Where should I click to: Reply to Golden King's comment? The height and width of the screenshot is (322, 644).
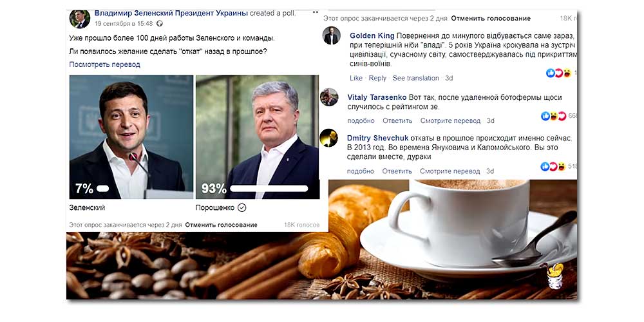pyautogui.click(x=377, y=78)
